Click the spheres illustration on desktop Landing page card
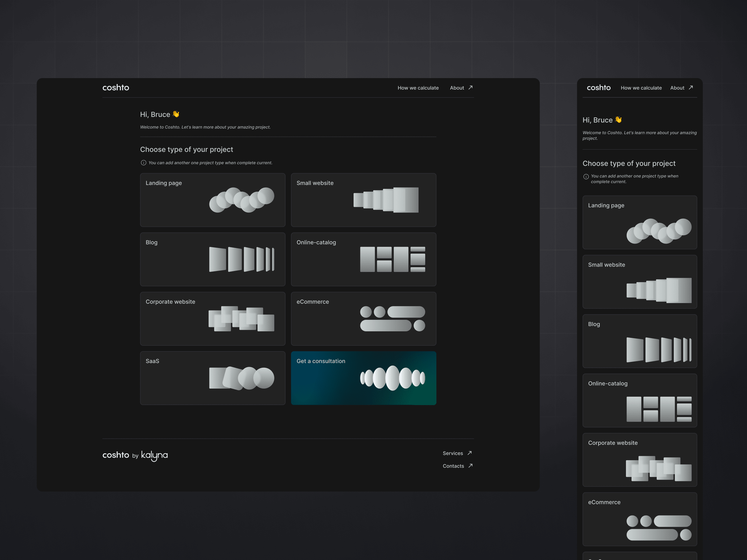The height and width of the screenshot is (560, 747). [x=242, y=200]
